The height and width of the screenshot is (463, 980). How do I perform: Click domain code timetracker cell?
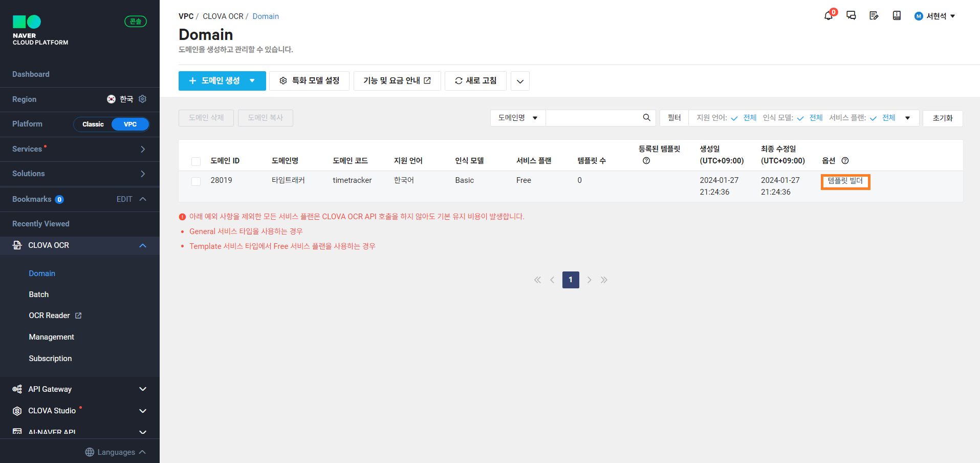[x=352, y=180]
